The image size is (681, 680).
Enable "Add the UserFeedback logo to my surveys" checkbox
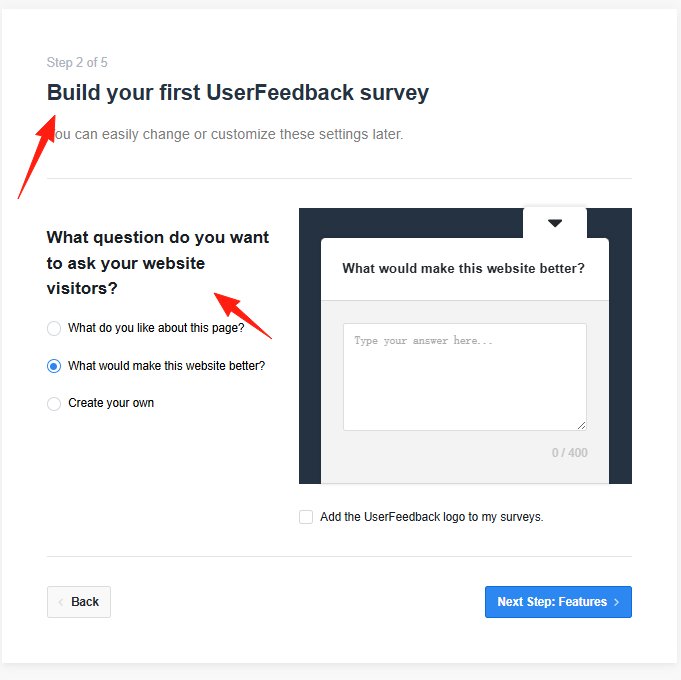coord(306,517)
